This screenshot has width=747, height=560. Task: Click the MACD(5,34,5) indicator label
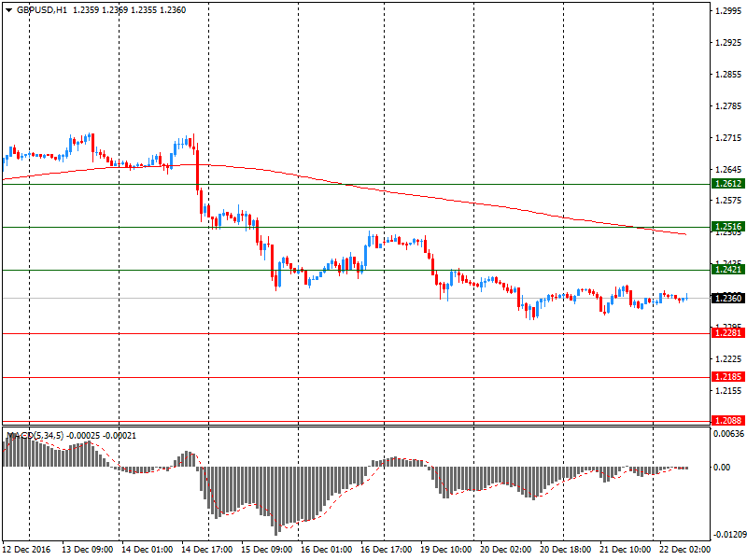click(x=35, y=436)
